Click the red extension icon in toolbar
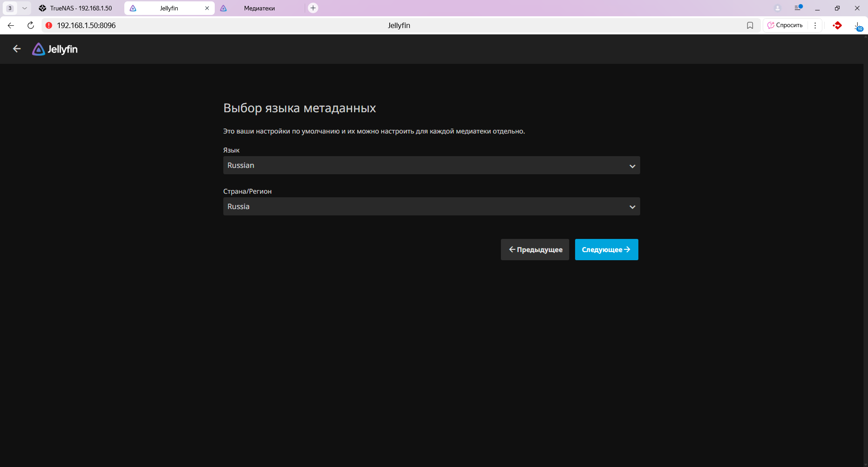Screen dimensions: 868x467 [837, 25]
